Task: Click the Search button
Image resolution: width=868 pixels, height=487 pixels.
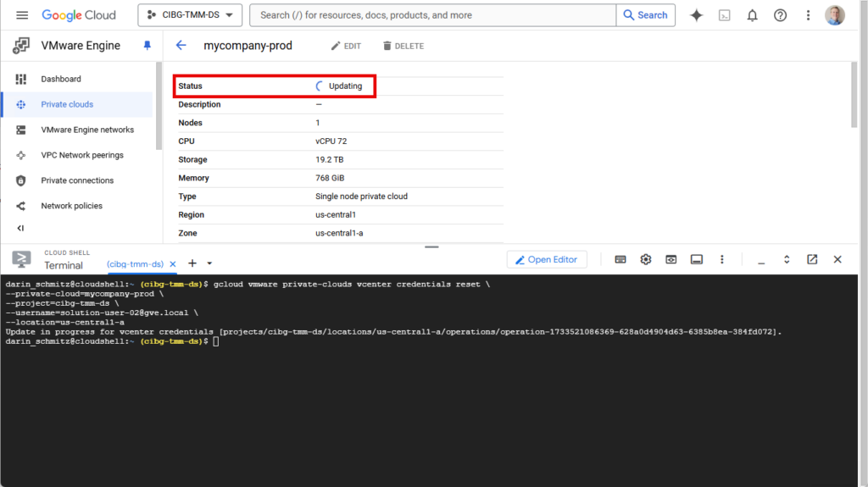Action: pos(645,15)
